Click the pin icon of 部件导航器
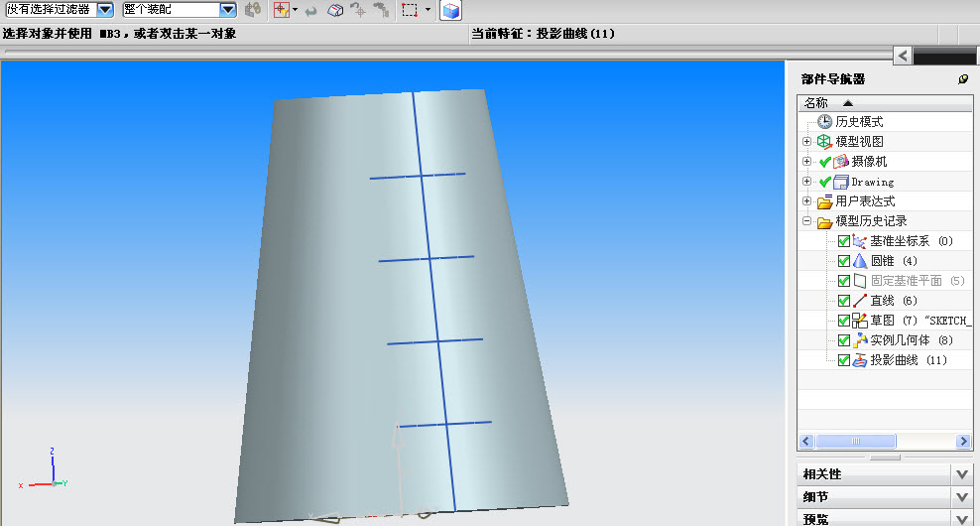This screenshot has height=526, width=980. (x=963, y=78)
